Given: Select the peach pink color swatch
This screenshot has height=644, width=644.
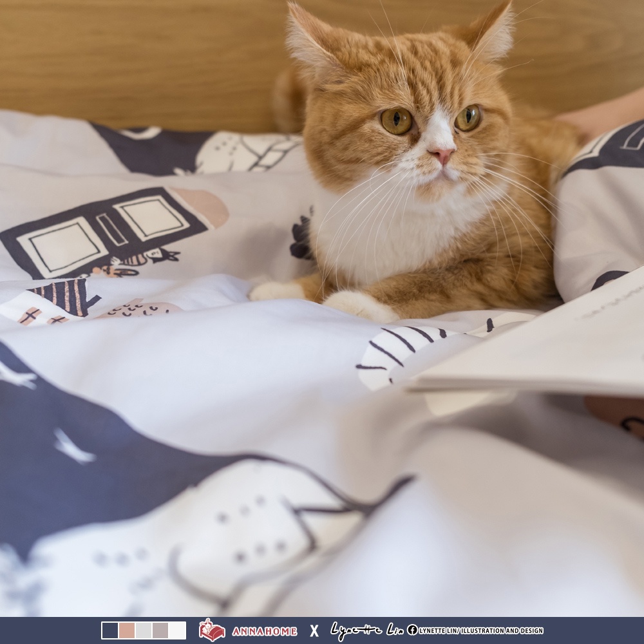Looking at the screenshot, I should 127,630.
